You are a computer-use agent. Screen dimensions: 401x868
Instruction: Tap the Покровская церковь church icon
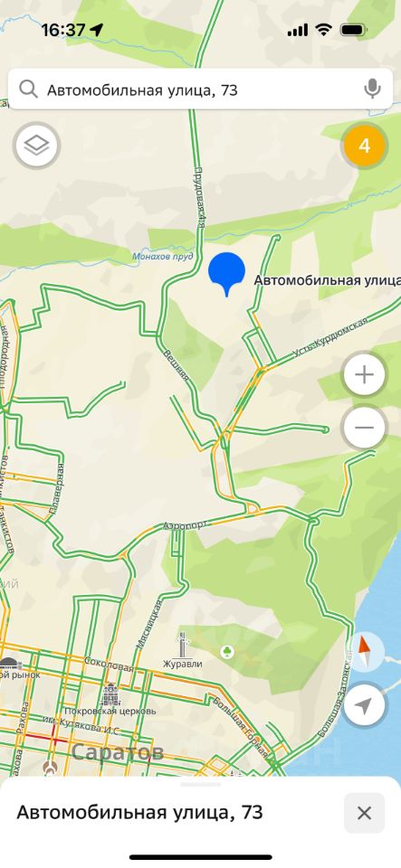coord(110,694)
